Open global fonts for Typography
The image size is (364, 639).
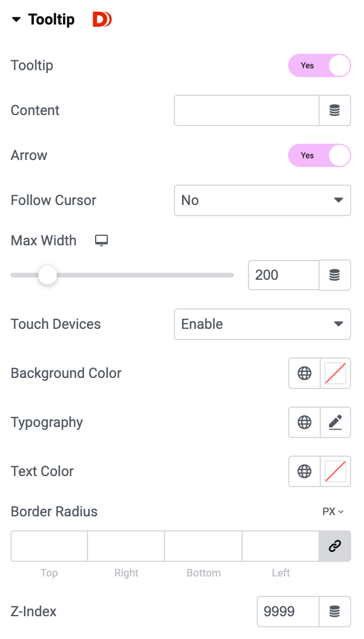pos(304,422)
